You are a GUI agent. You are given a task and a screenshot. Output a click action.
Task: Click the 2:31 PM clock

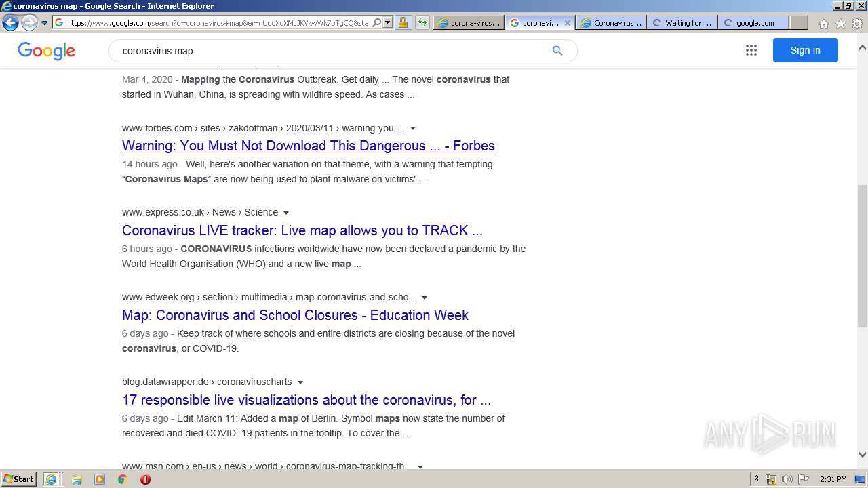pyautogui.click(x=833, y=479)
